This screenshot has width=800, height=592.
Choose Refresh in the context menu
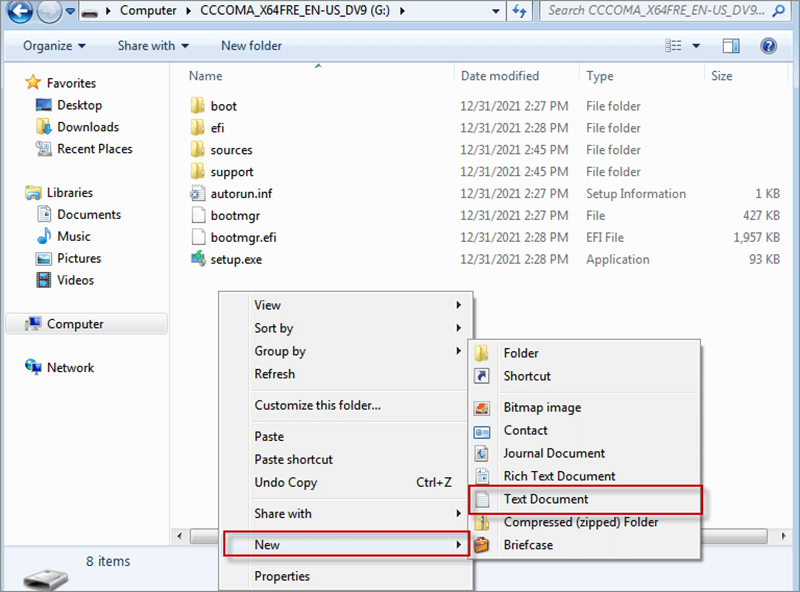point(345,374)
